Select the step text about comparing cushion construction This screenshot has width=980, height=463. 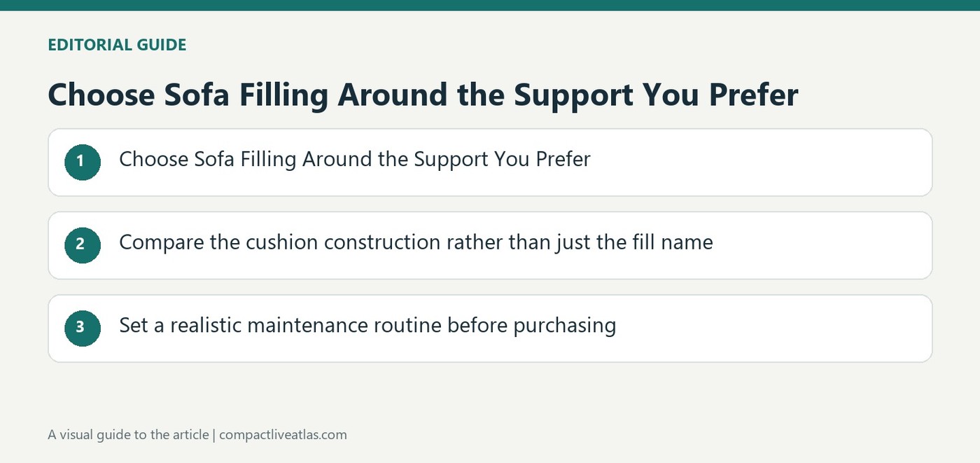(x=416, y=242)
